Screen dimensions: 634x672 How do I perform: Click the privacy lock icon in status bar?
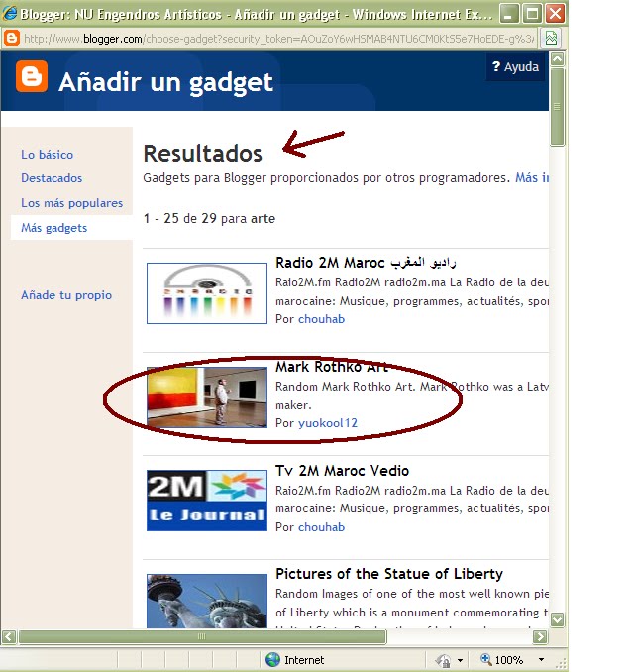click(x=444, y=660)
